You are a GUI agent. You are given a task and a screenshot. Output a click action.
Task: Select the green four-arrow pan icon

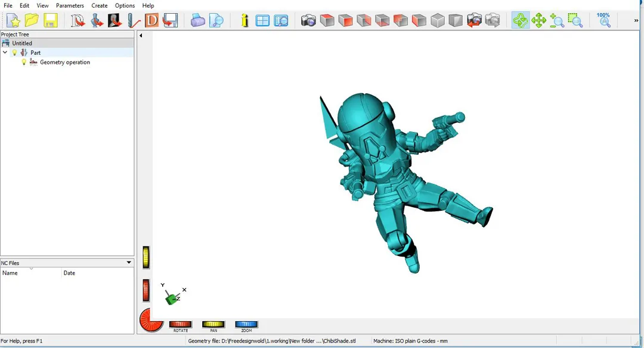(539, 21)
